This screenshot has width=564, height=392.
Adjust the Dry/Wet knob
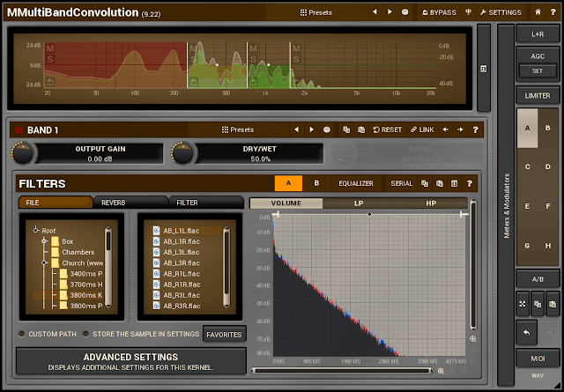[x=183, y=153]
